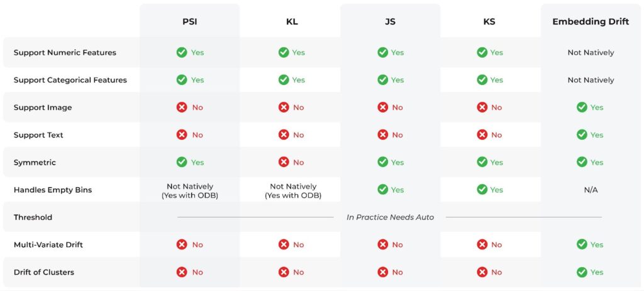Screen dimensions: 644x291
Task: Click red X for KL Support Image
Action: (284, 107)
